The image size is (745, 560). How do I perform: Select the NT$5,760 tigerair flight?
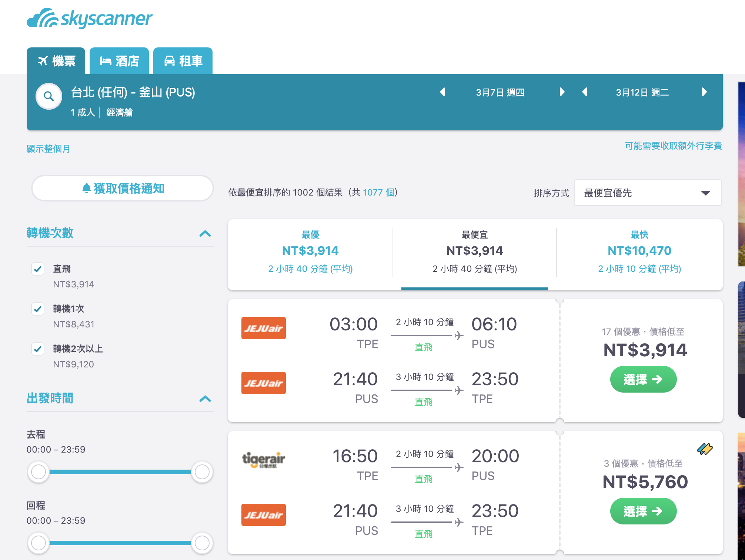(643, 511)
